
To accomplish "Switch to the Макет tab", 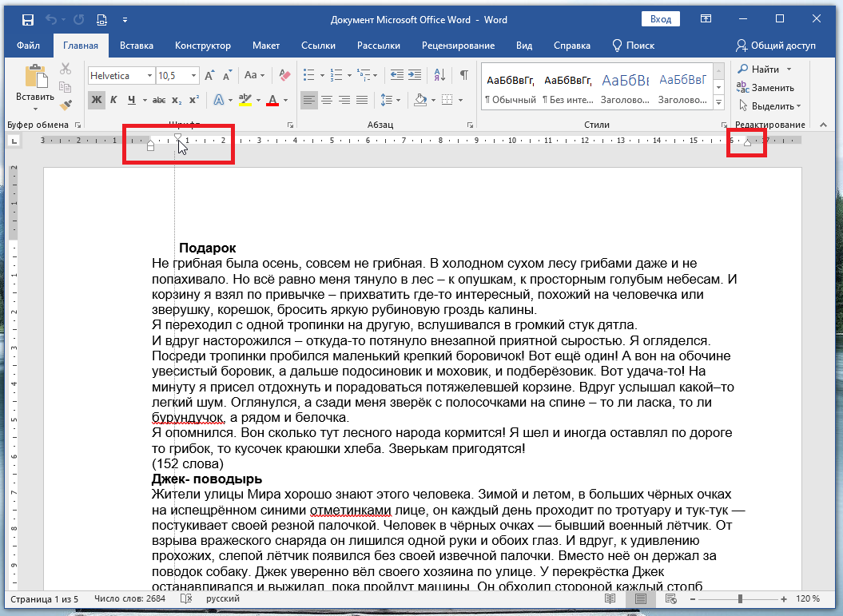I will [265, 46].
